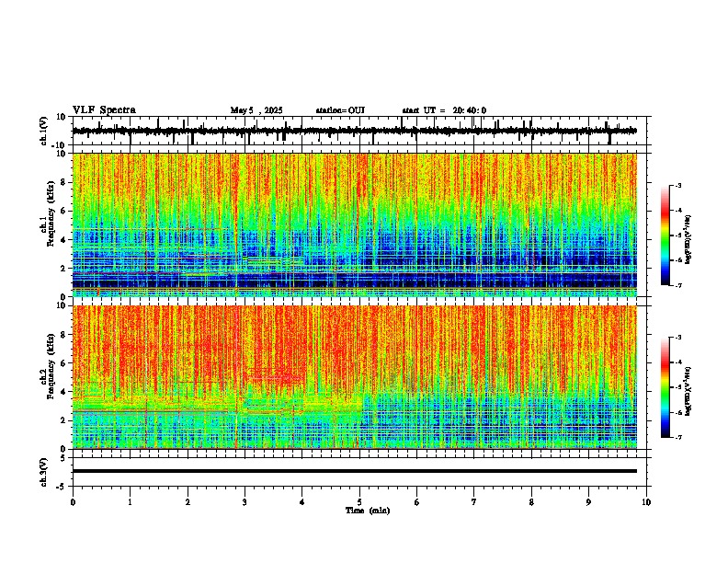Click the ch.1 spectrogram "6" kHz tick label
Viewport: 728px width, 563px height.
(63, 211)
